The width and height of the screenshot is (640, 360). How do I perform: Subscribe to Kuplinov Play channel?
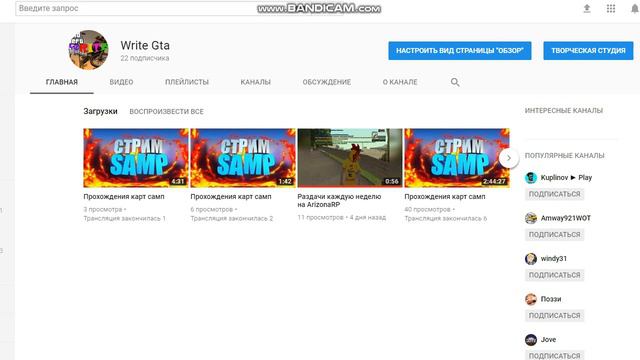pyautogui.click(x=554, y=194)
